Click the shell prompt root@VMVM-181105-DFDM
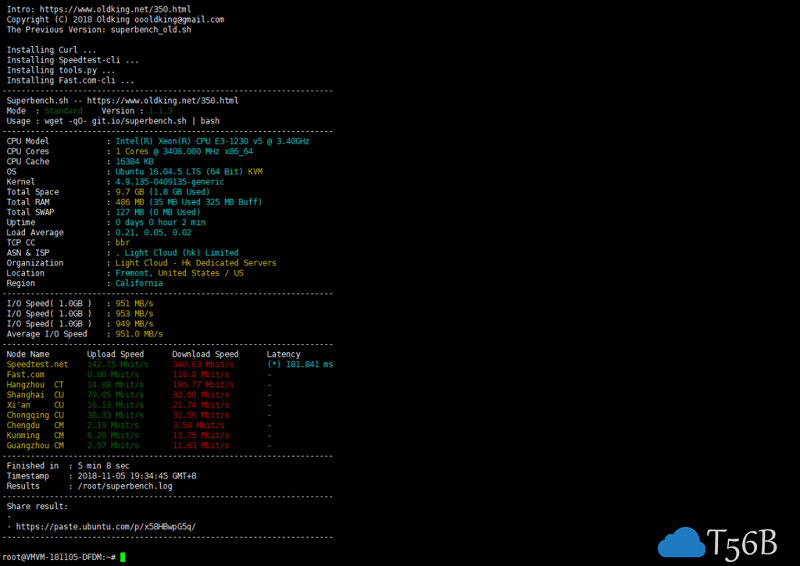Image resolution: width=800 pixels, height=566 pixels. pyautogui.click(x=54, y=557)
